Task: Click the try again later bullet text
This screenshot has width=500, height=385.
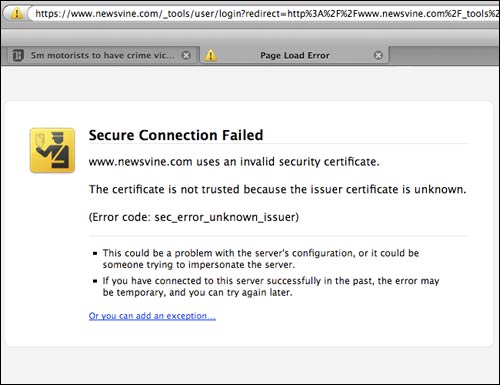Action: 271,286
